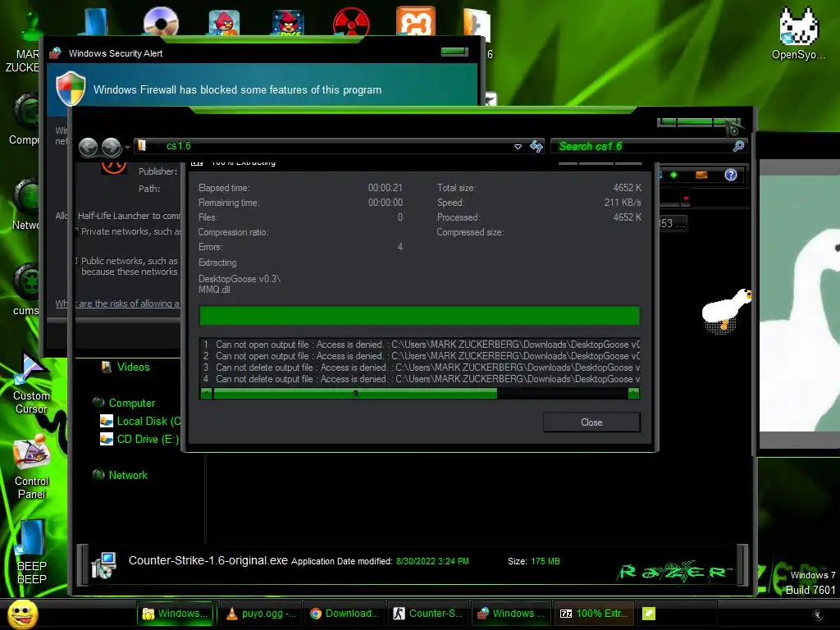840x630 pixels.
Task: Open Local Disk (C:) in navigation pane
Action: tap(140, 421)
